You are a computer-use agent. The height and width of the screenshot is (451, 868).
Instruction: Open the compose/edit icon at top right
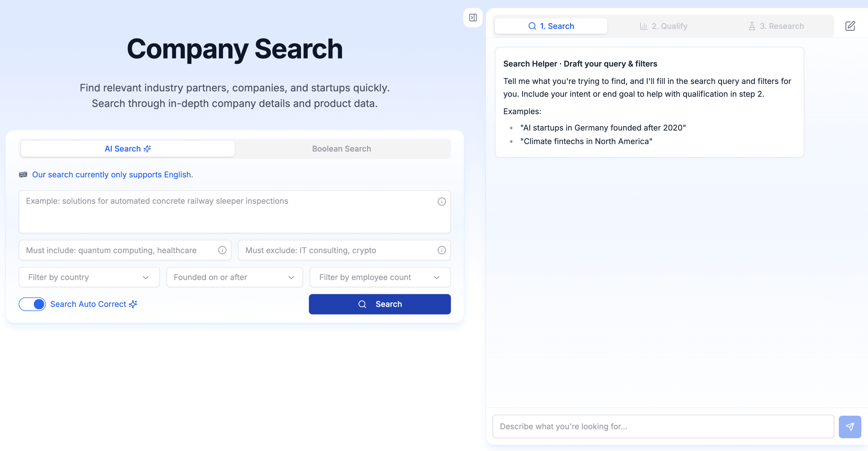click(x=850, y=26)
